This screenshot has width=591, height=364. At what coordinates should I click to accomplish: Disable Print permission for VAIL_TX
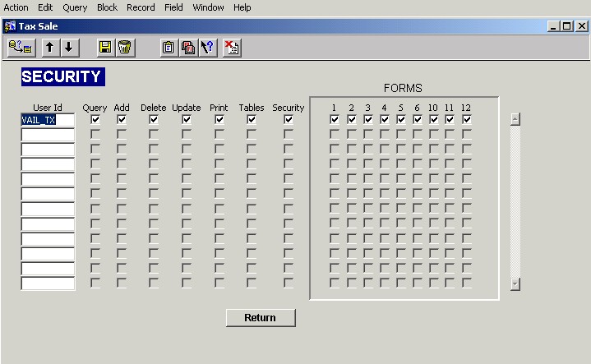pyautogui.click(x=219, y=120)
